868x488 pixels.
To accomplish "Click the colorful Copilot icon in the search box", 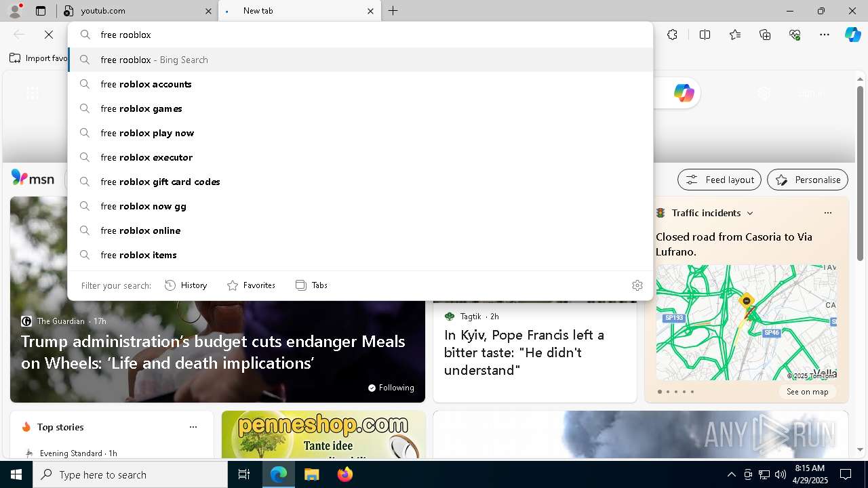I will click(x=684, y=93).
